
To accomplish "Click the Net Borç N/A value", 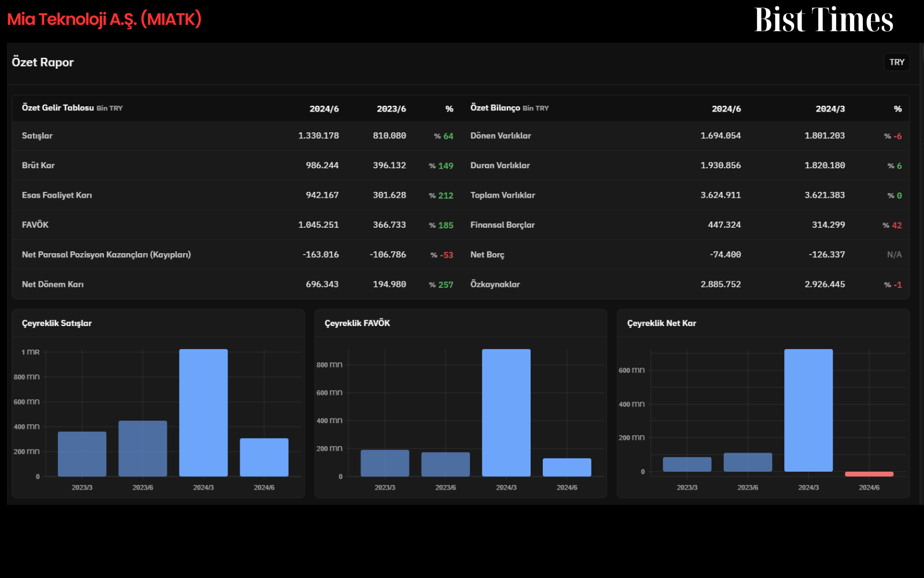I will coord(894,254).
